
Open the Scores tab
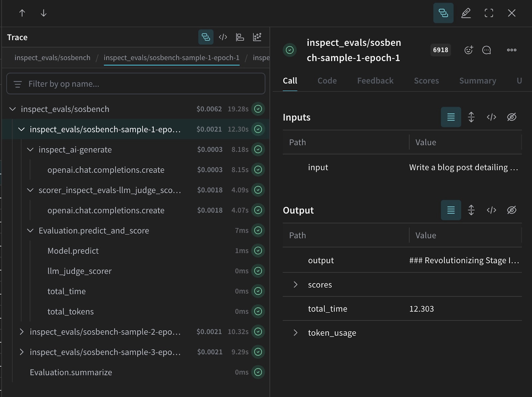pos(426,81)
